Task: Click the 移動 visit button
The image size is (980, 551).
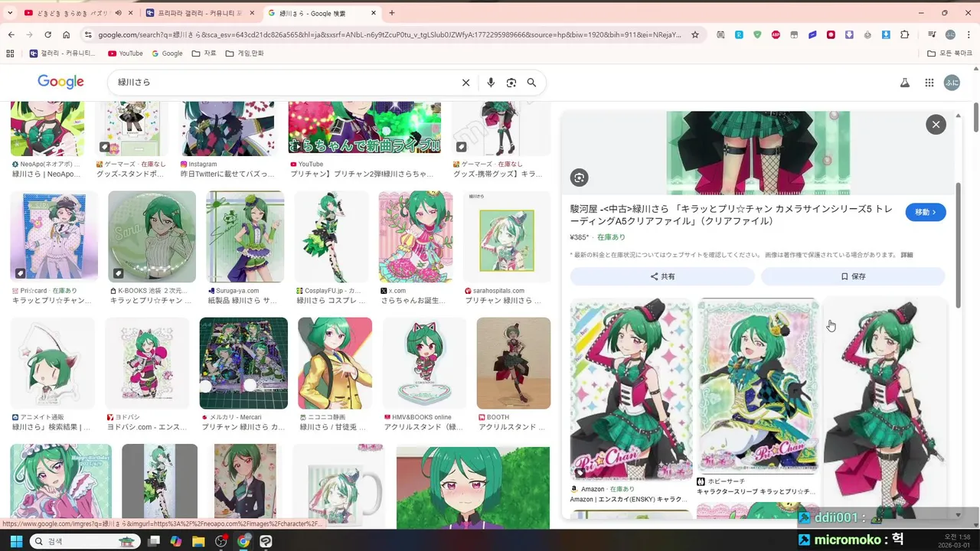Action: [x=926, y=212]
